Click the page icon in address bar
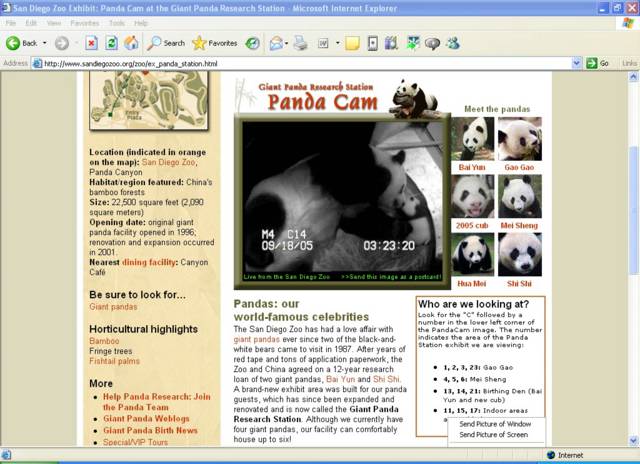 37,63
